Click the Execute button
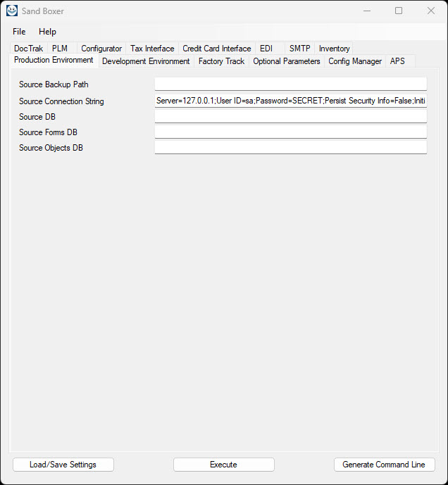Viewport: 448px width, 485px height. (x=223, y=465)
